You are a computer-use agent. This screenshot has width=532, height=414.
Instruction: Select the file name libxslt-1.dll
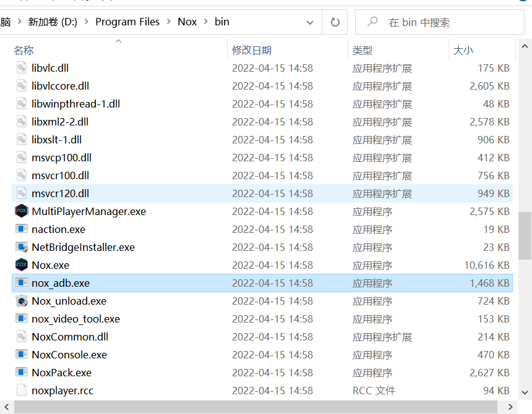pyautogui.click(x=57, y=140)
